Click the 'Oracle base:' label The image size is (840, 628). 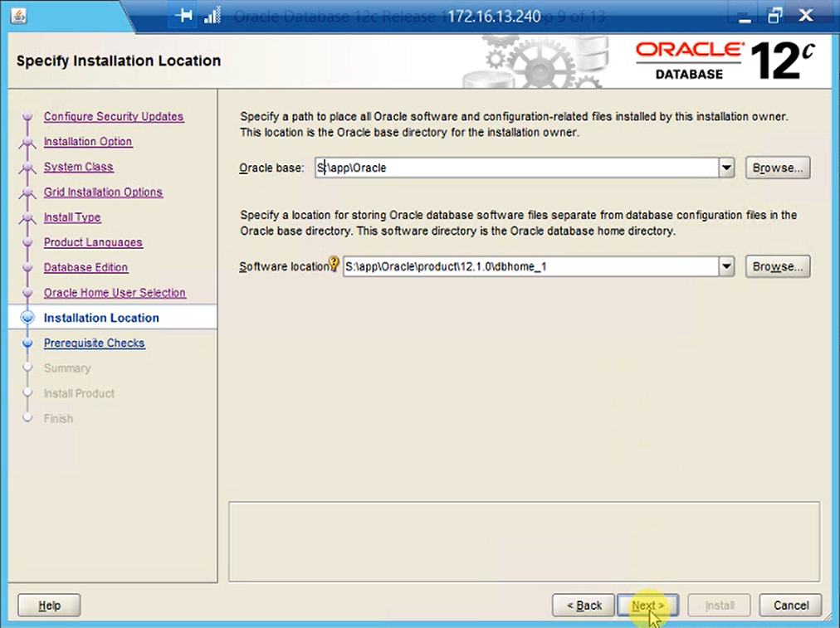click(x=271, y=168)
